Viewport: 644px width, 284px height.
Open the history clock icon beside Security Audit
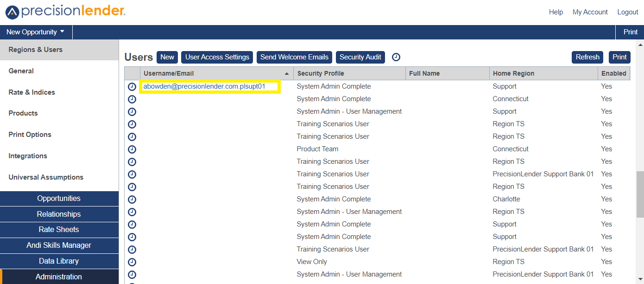pos(396,57)
